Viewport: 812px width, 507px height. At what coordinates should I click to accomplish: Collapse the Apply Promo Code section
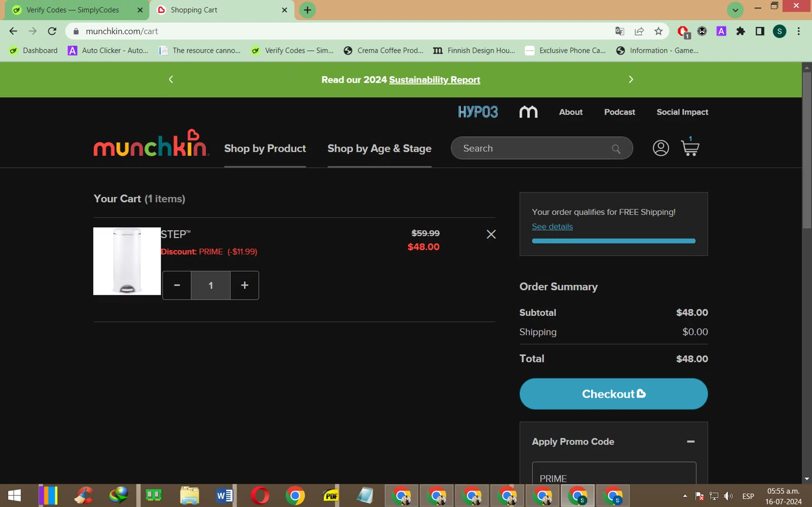[x=691, y=442]
